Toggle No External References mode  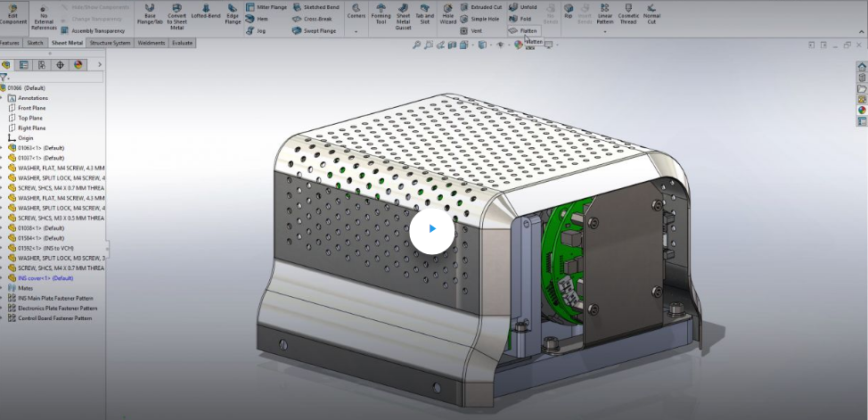43,16
